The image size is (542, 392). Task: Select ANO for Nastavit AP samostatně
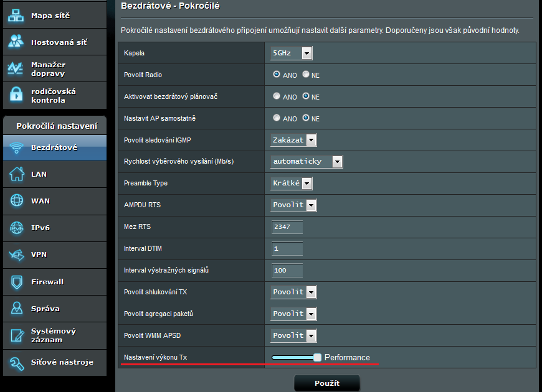click(277, 118)
